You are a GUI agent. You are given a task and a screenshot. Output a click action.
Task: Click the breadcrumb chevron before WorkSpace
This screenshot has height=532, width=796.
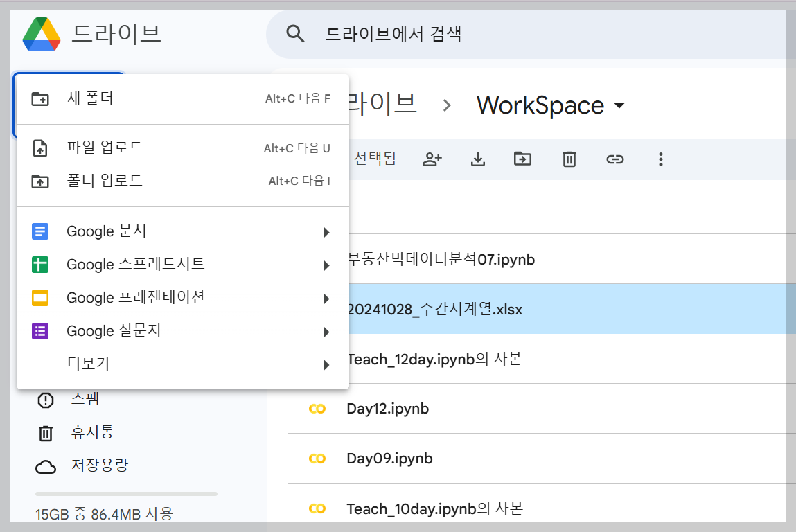pos(447,105)
